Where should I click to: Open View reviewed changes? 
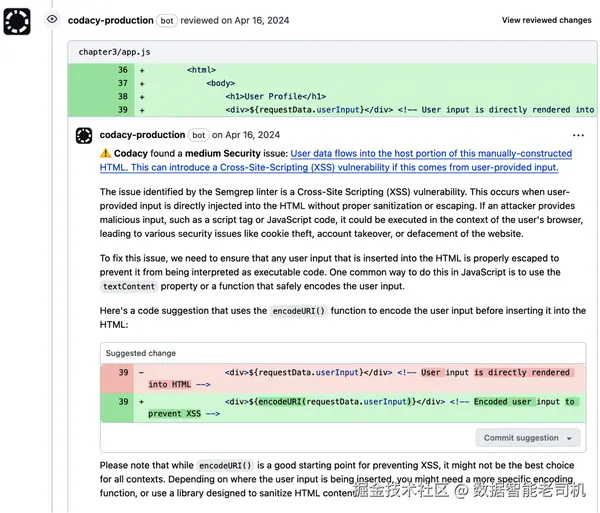[x=546, y=20]
